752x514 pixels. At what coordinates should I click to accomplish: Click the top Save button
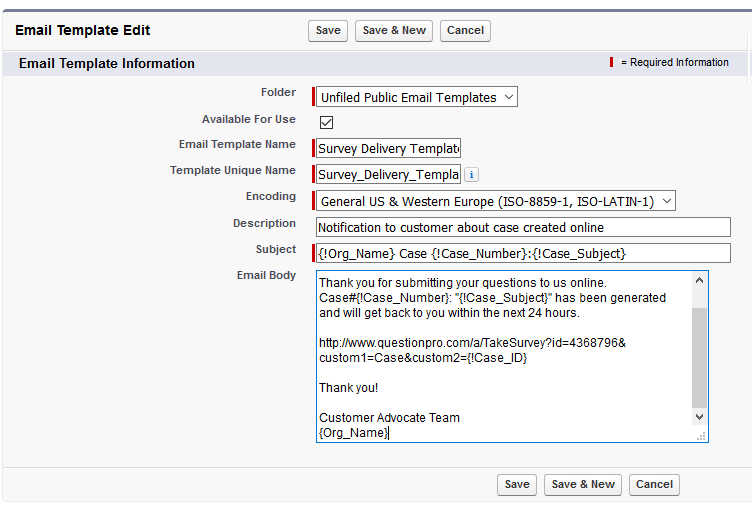click(x=328, y=31)
